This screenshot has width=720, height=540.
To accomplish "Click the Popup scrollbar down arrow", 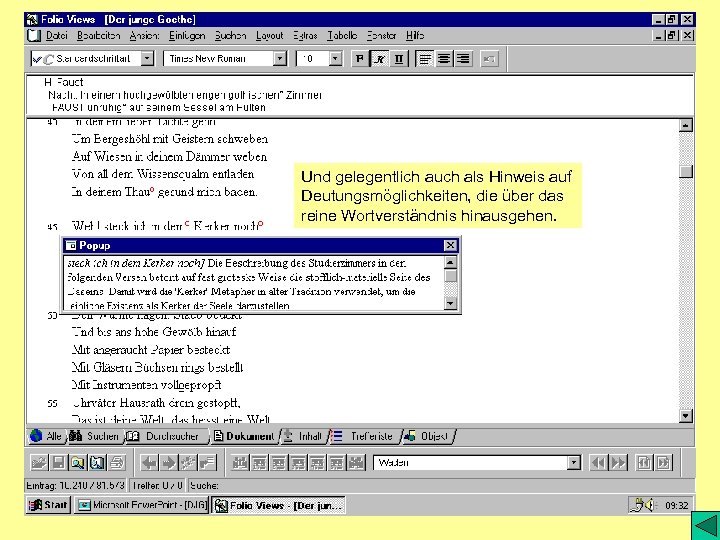I will [x=450, y=303].
